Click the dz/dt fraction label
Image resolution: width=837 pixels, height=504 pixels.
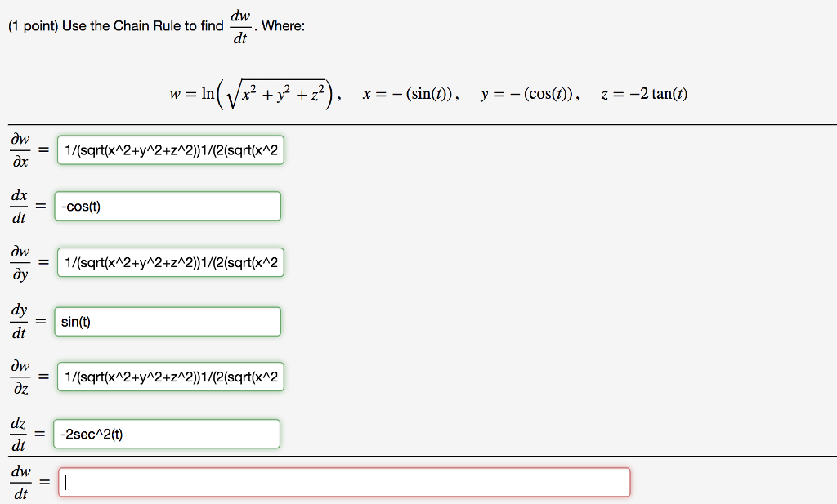point(20,433)
